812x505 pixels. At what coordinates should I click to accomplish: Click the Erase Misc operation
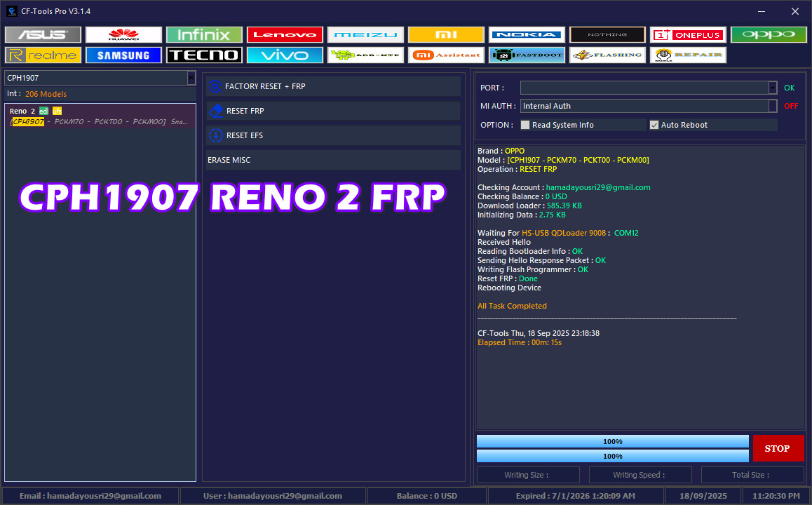pyautogui.click(x=334, y=160)
